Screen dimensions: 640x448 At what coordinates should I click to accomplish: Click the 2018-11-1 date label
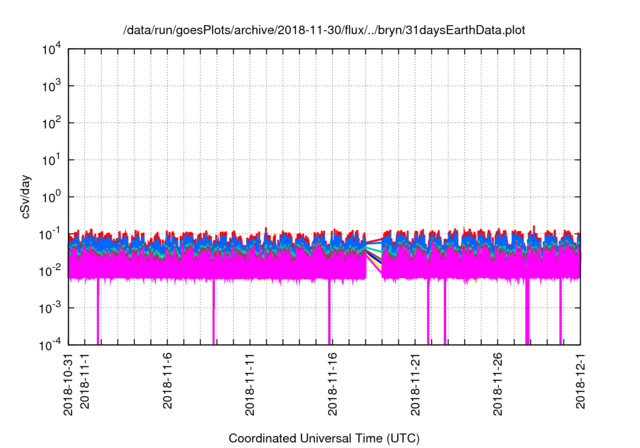84,381
